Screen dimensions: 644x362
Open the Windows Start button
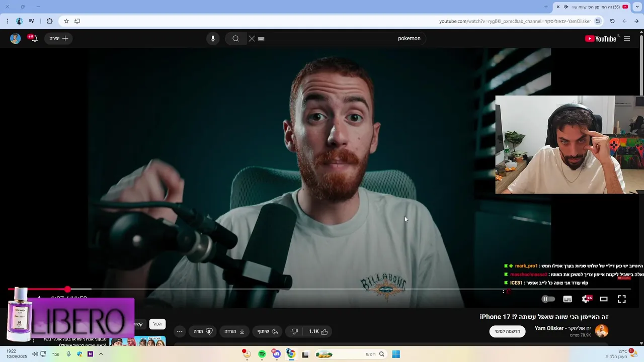[x=396, y=354]
